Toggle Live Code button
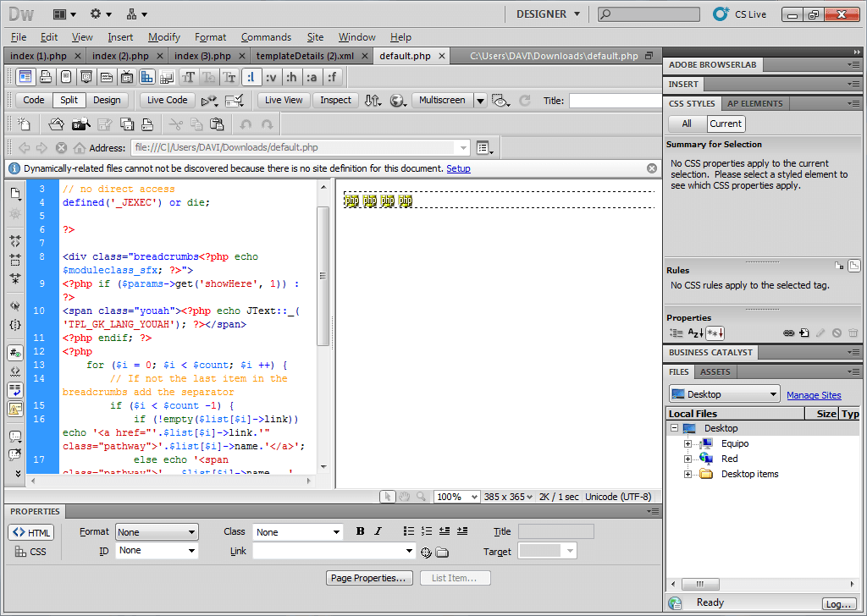 tap(167, 100)
